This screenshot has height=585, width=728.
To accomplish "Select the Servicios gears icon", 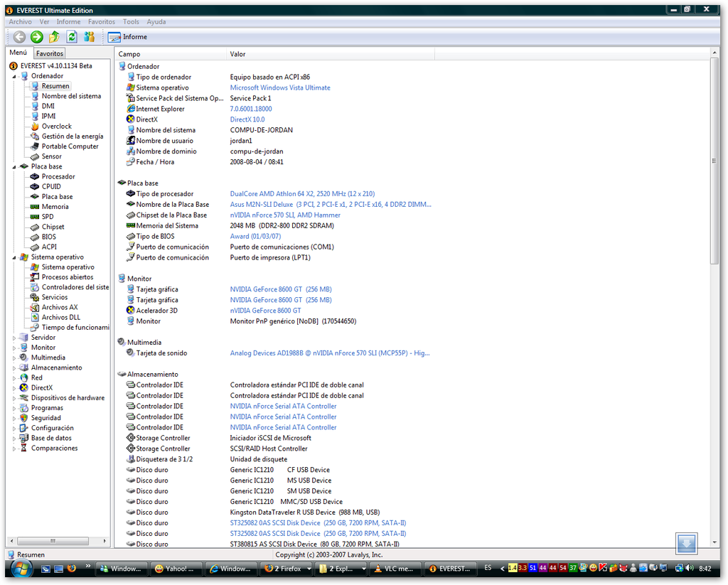I will [35, 297].
